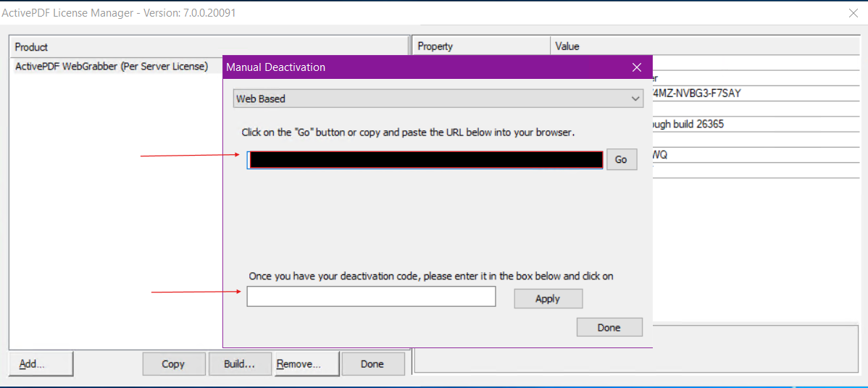
Task: Click the Go button beside the URL
Action: click(622, 159)
